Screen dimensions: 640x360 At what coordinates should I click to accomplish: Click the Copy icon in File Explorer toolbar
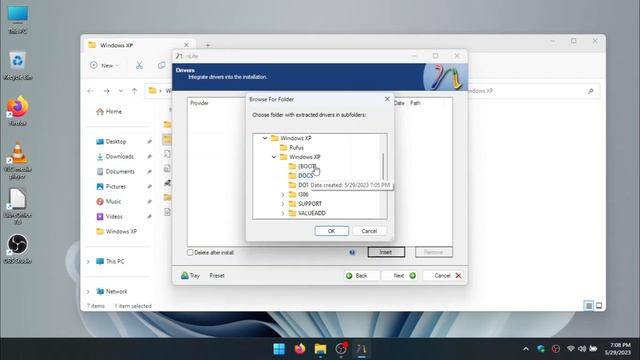click(x=162, y=65)
